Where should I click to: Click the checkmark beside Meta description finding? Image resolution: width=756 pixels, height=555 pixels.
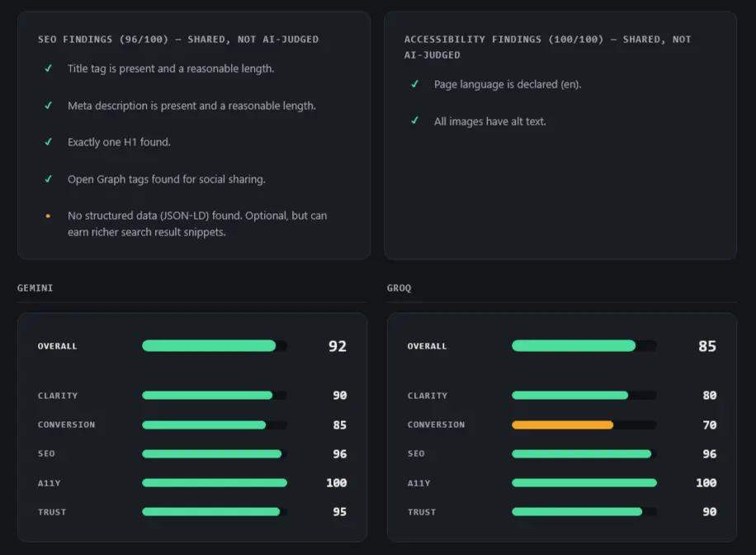pos(48,105)
